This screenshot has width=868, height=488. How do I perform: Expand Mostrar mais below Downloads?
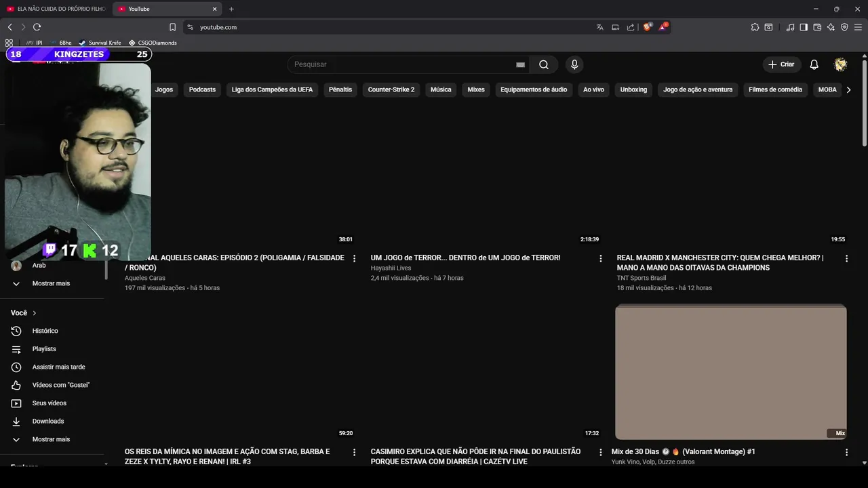tap(52, 439)
